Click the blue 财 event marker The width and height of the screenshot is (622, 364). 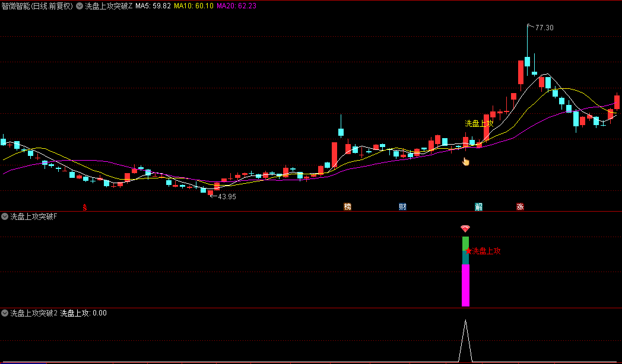[402, 206]
